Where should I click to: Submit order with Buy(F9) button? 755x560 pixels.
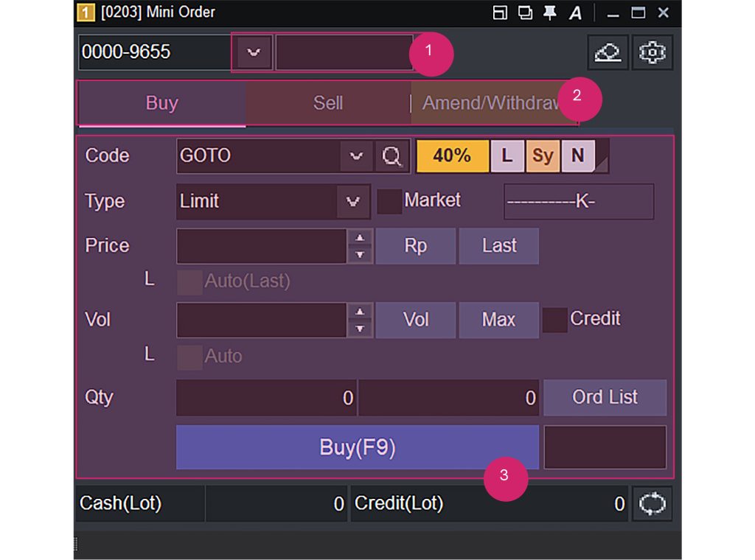358,447
